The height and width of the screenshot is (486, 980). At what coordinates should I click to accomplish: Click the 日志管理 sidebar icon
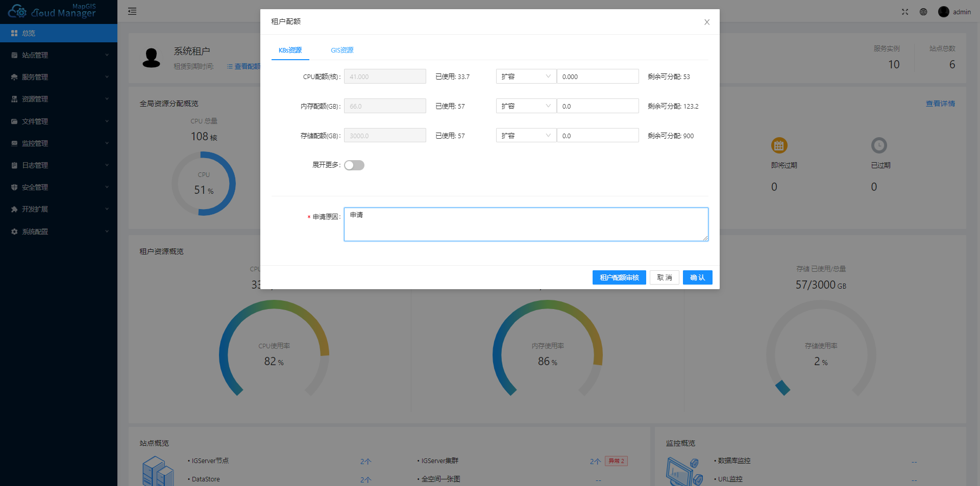click(x=14, y=165)
